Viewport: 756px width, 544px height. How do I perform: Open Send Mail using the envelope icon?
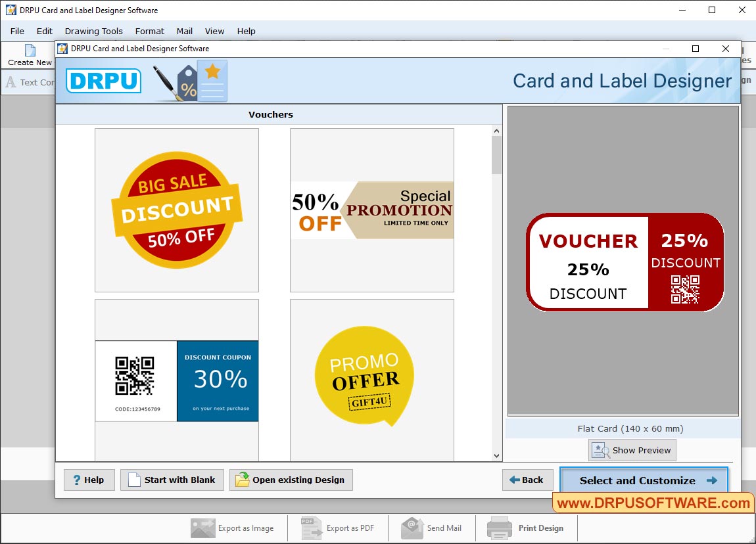[x=412, y=528]
